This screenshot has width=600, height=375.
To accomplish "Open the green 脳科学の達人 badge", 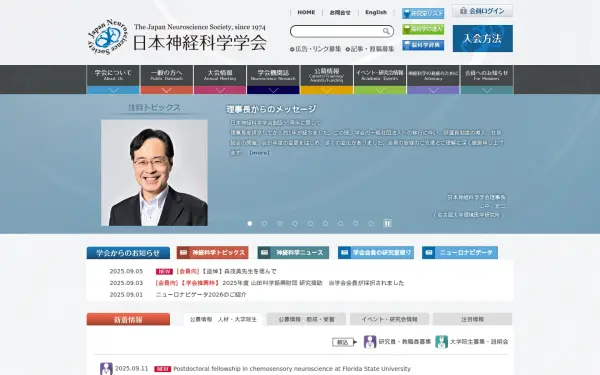I will [423, 29].
